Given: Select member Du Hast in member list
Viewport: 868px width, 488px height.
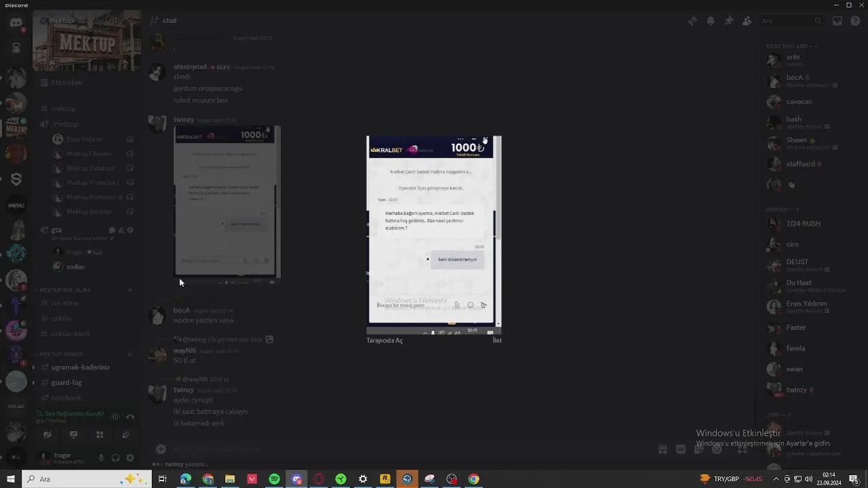Looking at the screenshot, I should coord(807,285).
